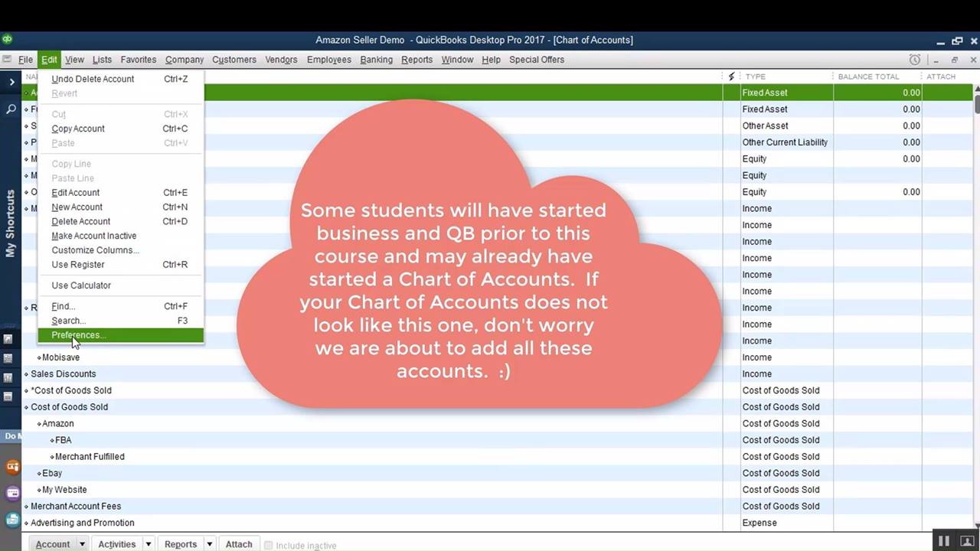Open the Vendors menu

click(x=281, y=60)
